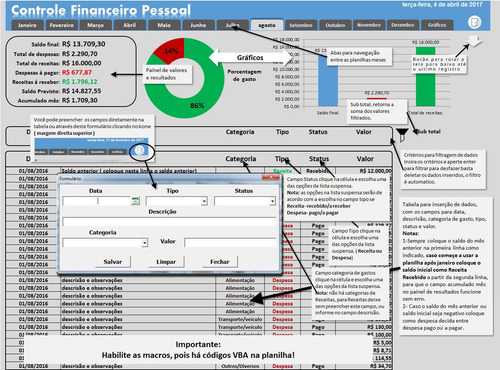Focus the Descrição text field

(169, 222)
